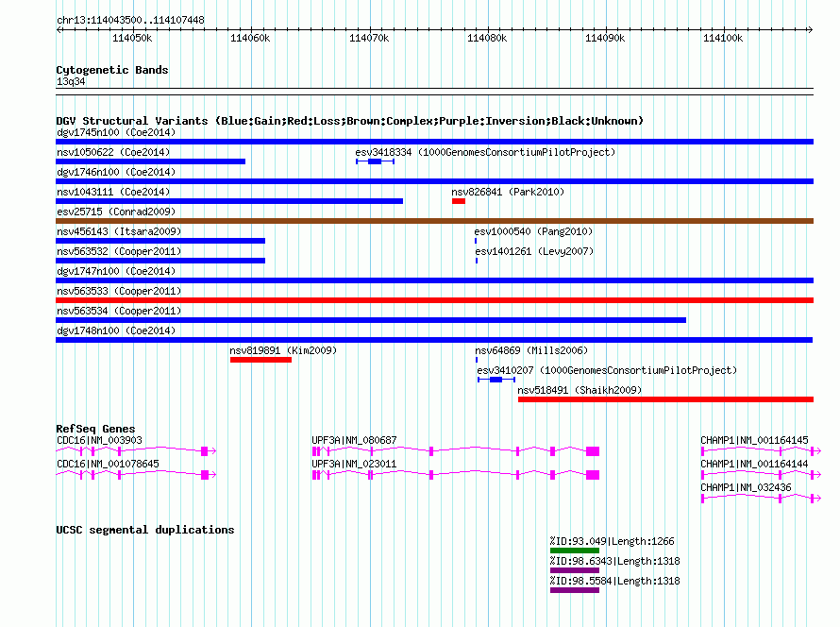Click the brown complex bar under esv25715
840x627 pixels.
coord(434,221)
